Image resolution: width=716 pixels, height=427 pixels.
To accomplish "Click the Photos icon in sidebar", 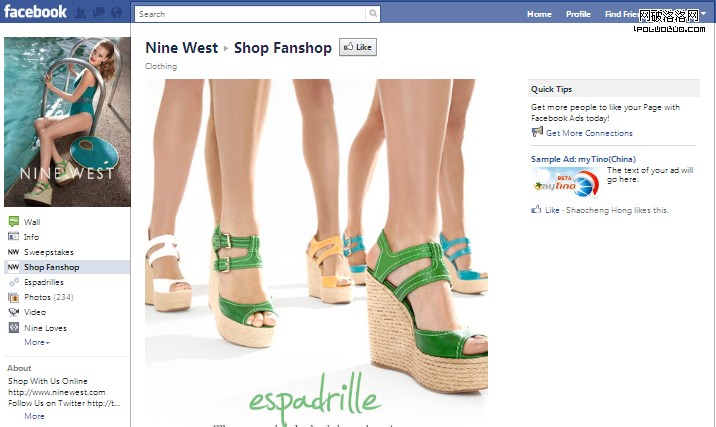I will point(14,297).
